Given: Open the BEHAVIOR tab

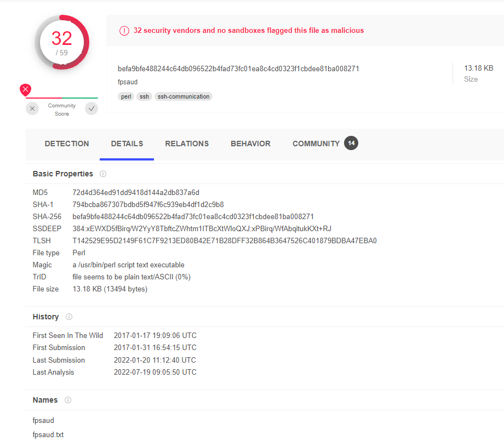Looking at the screenshot, I should pos(250,144).
